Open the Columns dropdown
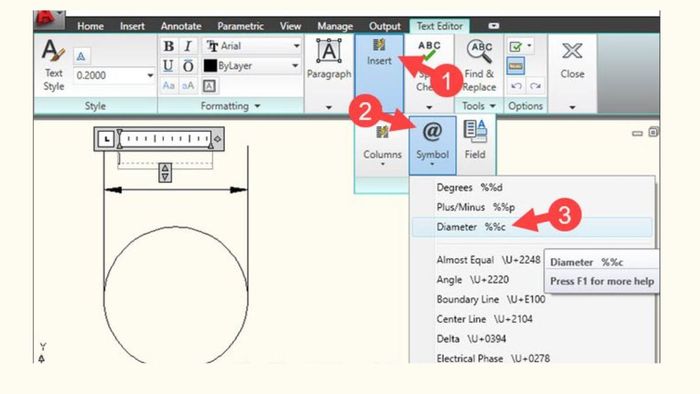 click(x=382, y=145)
